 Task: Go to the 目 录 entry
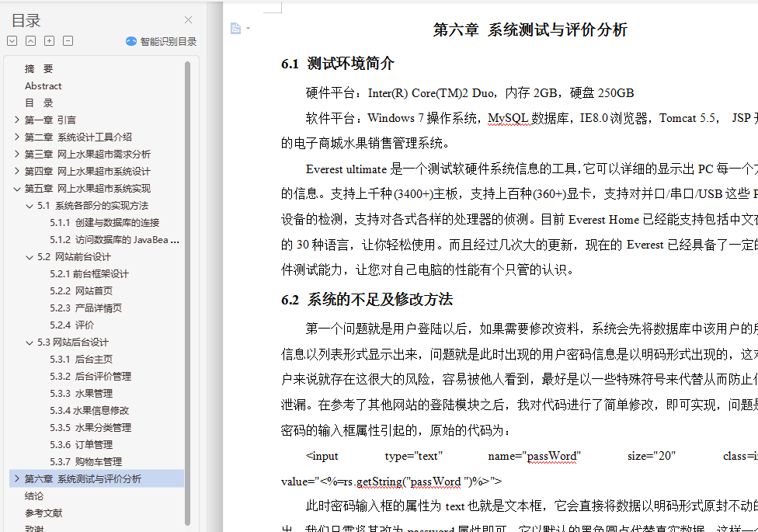click(39, 103)
